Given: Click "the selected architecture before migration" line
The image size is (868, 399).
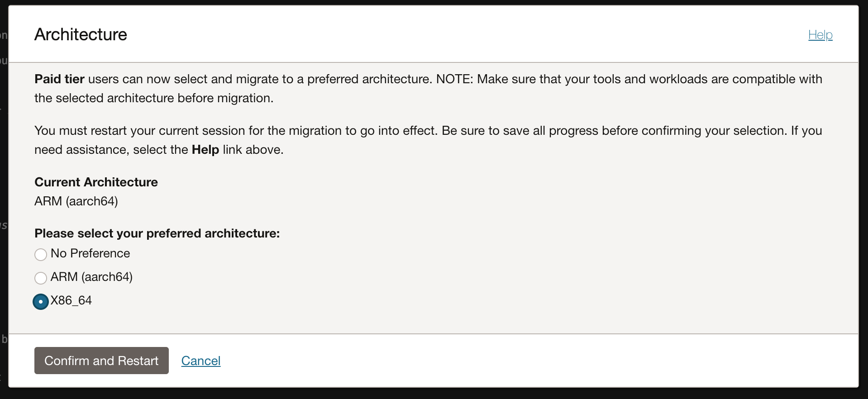Looking at the screenshot, I should (154, 98).
